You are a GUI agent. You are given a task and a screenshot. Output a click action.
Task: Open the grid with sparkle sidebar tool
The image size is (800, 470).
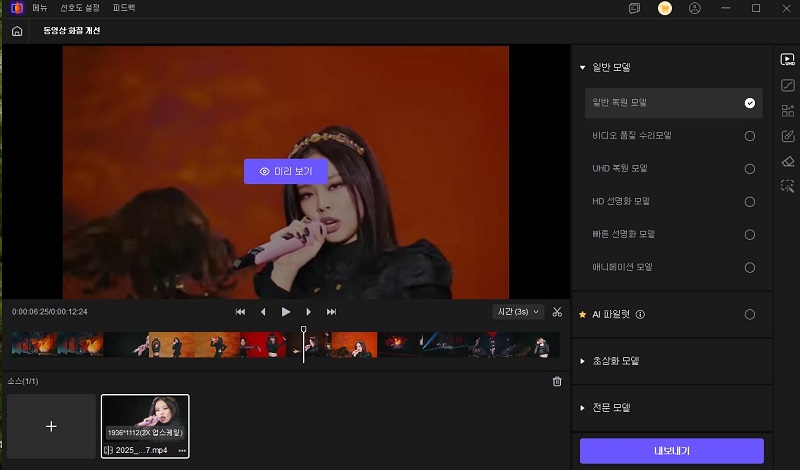[787, 111]
